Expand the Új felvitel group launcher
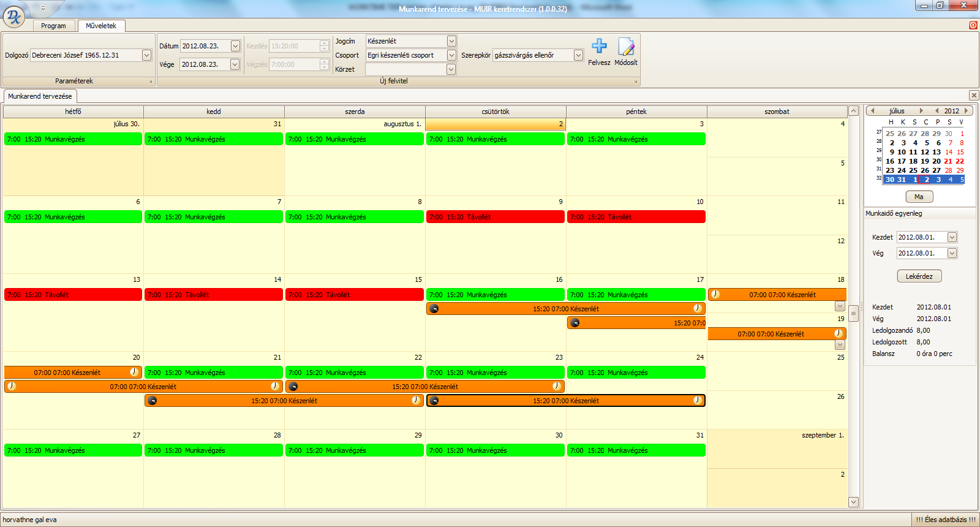Image resolution: width=980 pixels, height=527 pixels. tap(635, 82)
